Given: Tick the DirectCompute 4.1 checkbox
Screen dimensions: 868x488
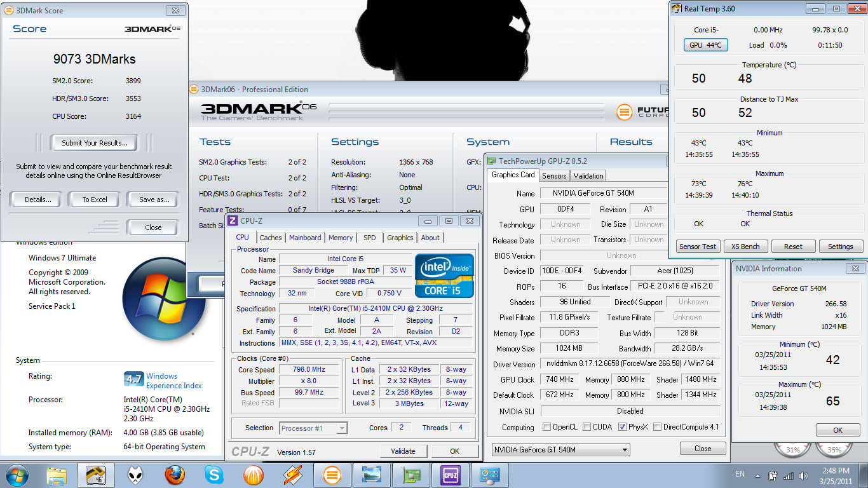Looking at the screenshot, I should [x=657, y=427].
